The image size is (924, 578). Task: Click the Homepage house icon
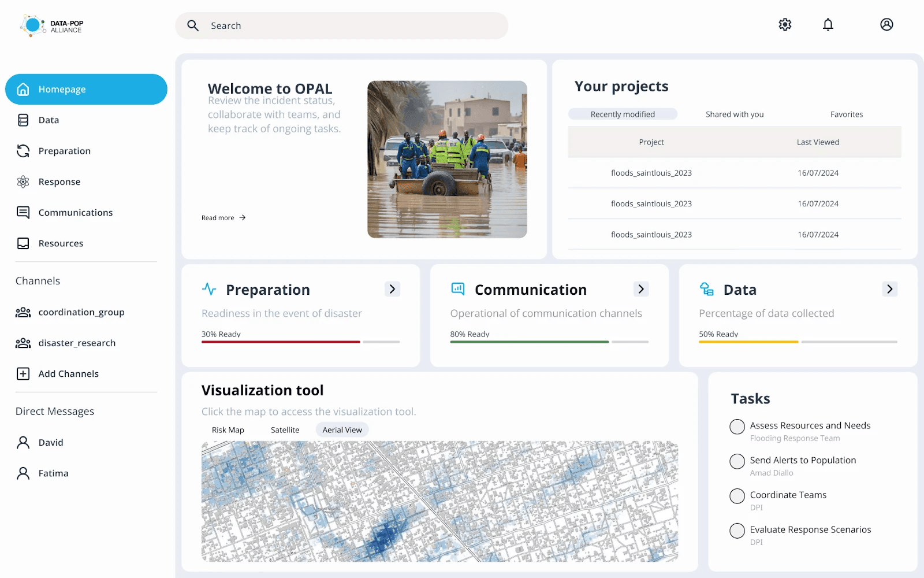pos(23,89)
